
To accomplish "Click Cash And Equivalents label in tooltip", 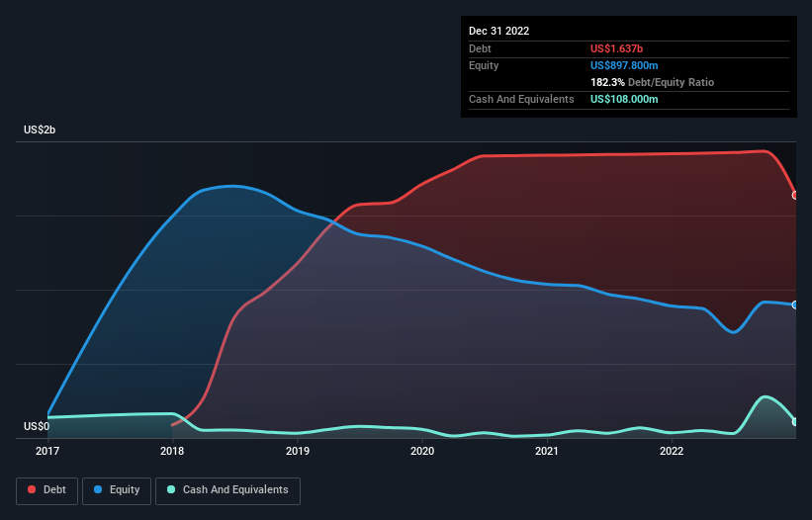I will [521, 99].
